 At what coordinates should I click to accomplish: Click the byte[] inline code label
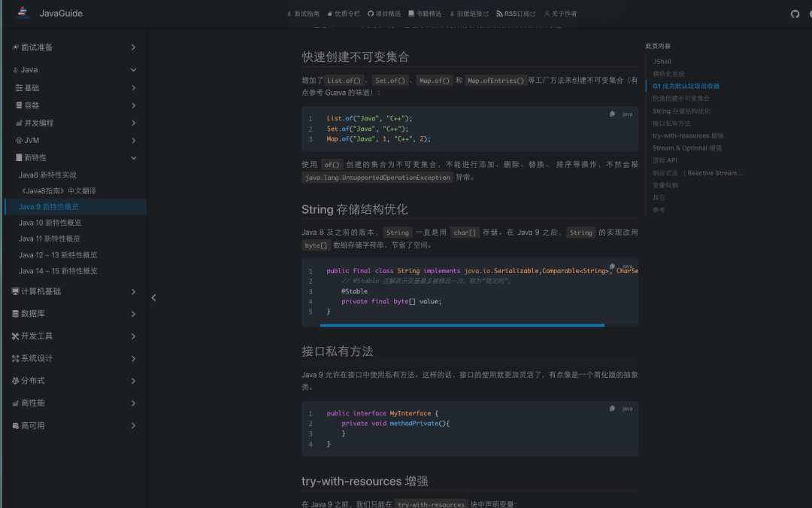point(316,245)
